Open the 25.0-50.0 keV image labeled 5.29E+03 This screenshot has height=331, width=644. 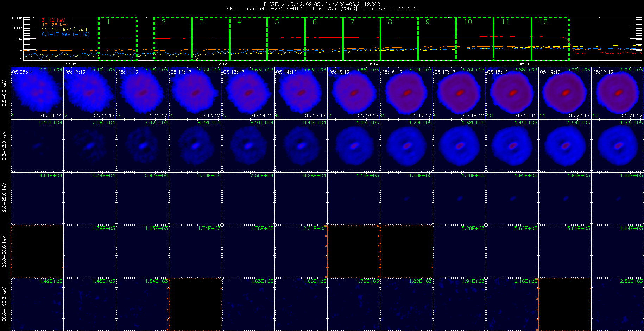click(459, 251)
